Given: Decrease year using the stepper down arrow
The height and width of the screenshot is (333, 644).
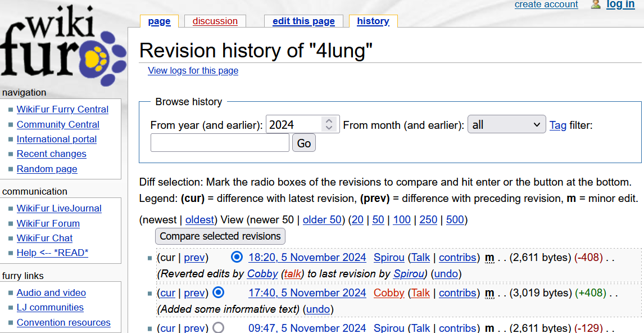Looking at the screenshot, I should [x=329, y=128].
